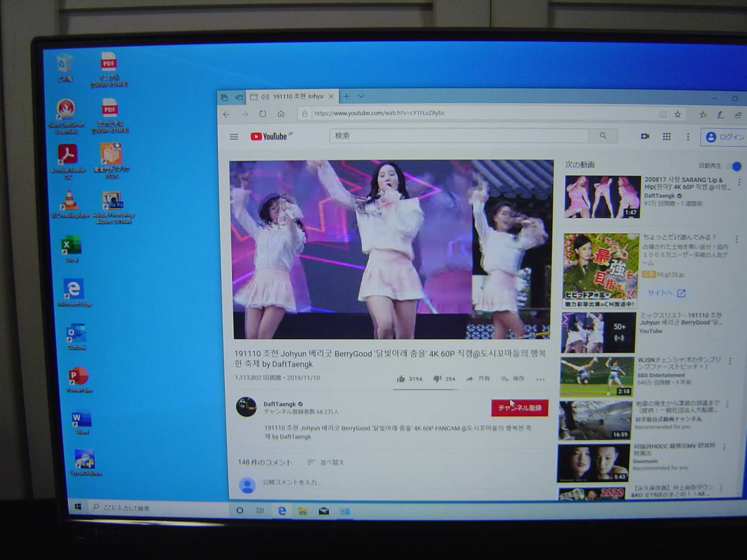This screenshot has width=747, height=560.
Task: Click the video player to pause playback
Action: 391,249
